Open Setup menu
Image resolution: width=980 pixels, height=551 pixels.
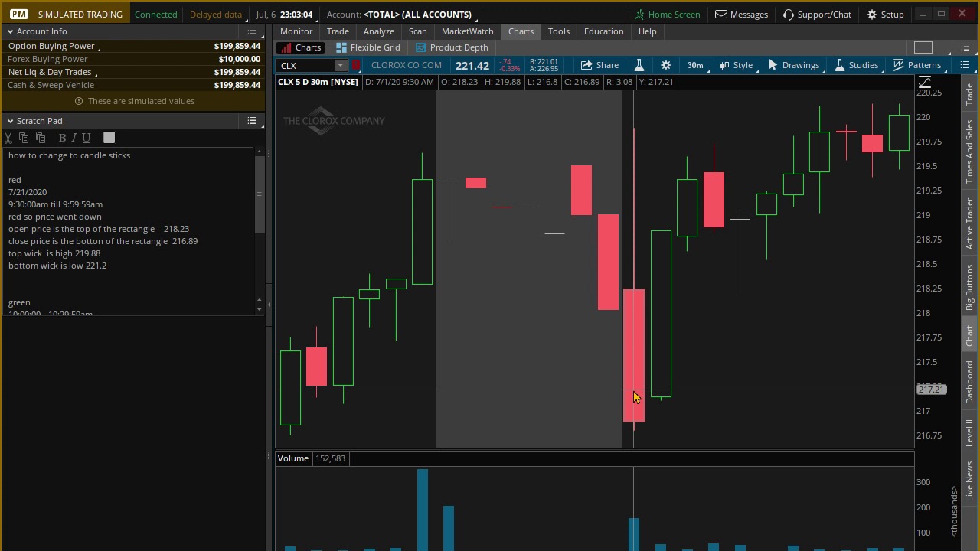click(886, 15)
